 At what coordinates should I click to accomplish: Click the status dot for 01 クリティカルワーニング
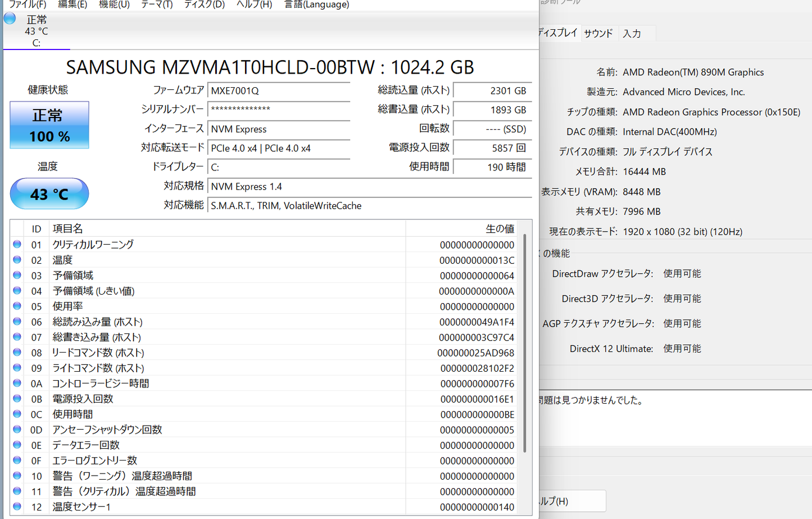[17, 244]
